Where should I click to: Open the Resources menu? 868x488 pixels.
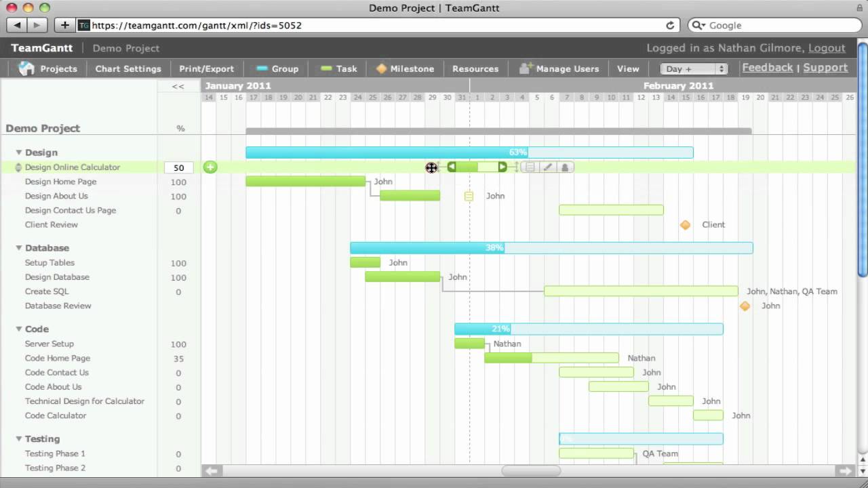(475, 68)
